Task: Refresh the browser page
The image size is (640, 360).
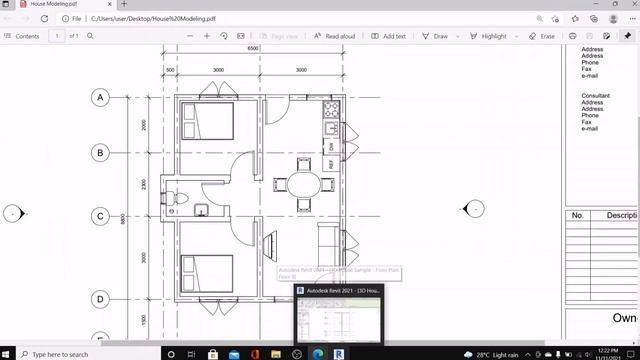Action: 44,18
